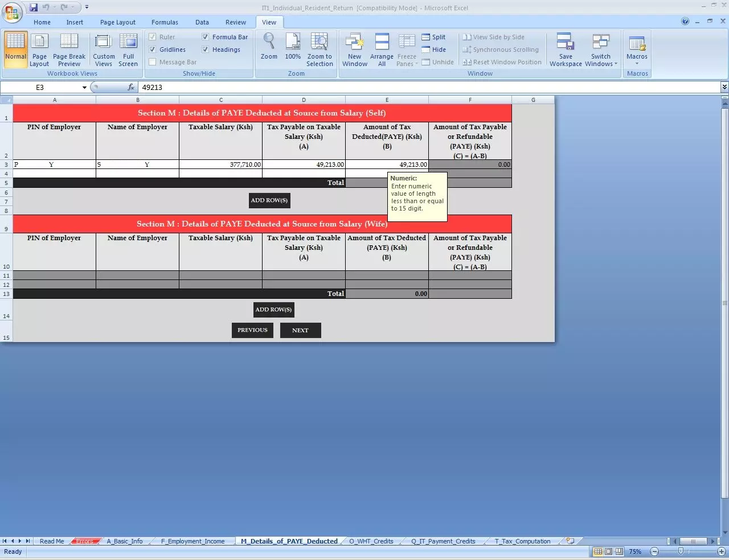Customize Quick Access Toolbar dropdown
The image size is (729, 560).
coord(87,7)
